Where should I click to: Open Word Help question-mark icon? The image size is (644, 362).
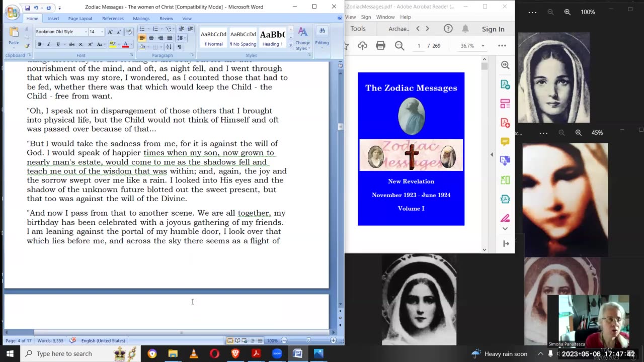(x=340, y=18)
